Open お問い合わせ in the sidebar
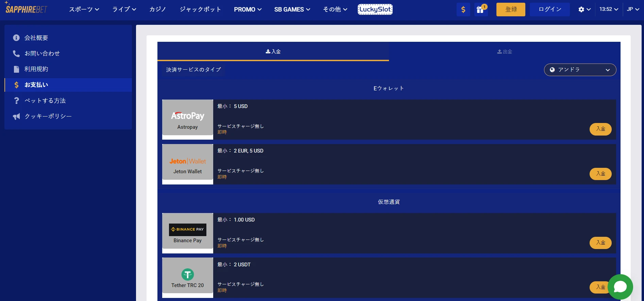Viewport: 644px width, 301px height. 68,53
